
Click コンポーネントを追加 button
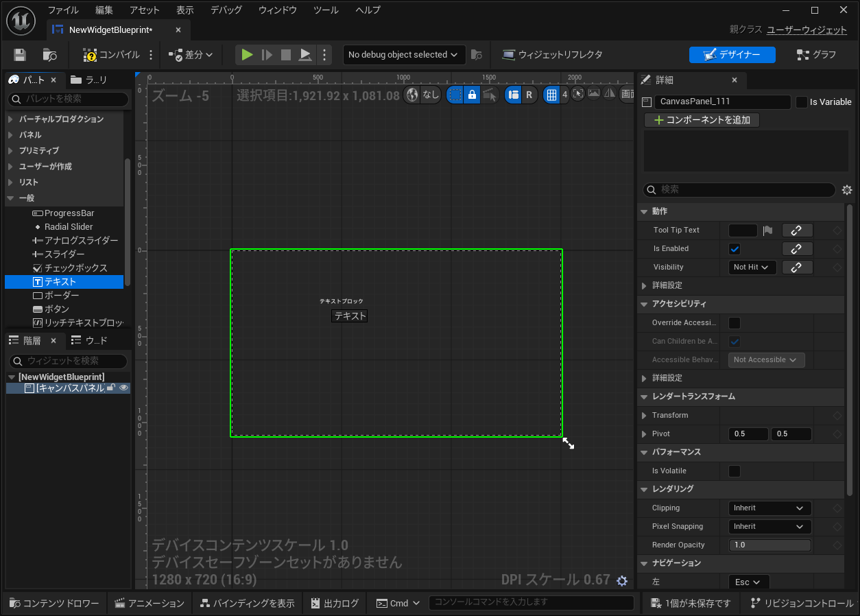[702, 120]
